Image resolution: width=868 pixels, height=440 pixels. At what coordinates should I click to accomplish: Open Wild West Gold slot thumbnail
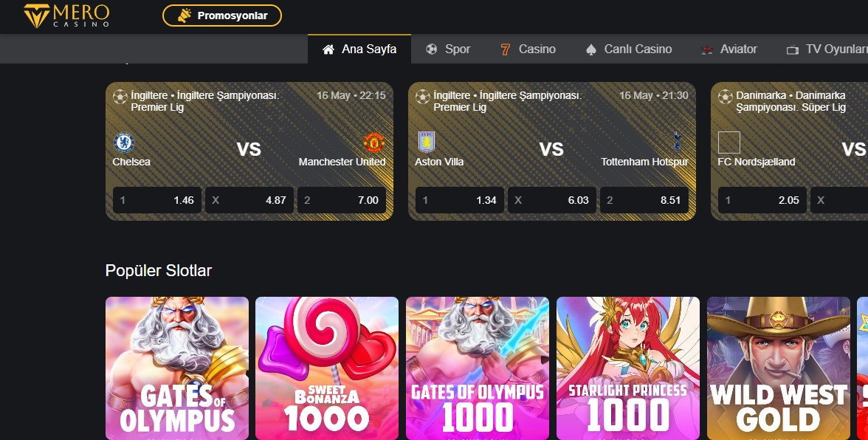coord(779,368)
